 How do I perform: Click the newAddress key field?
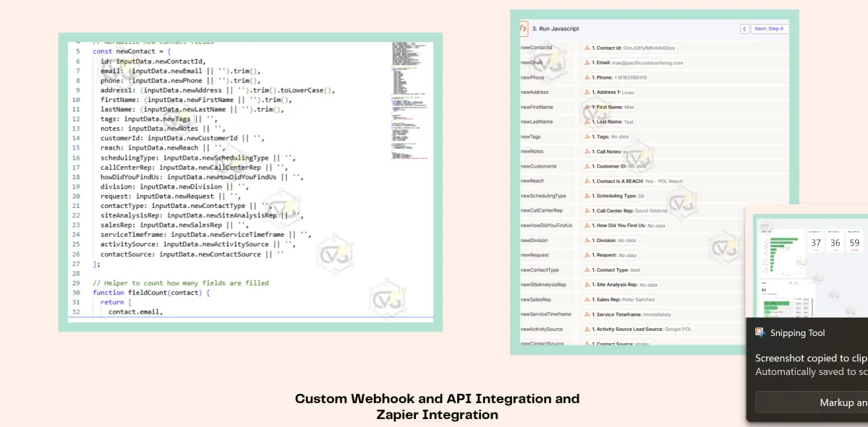548,92
